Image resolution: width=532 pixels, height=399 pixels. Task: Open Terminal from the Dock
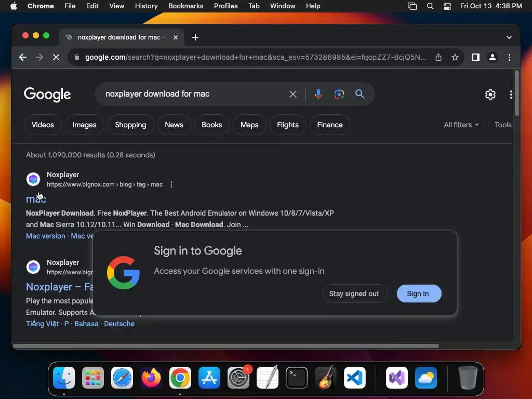(x=297, y=378)
